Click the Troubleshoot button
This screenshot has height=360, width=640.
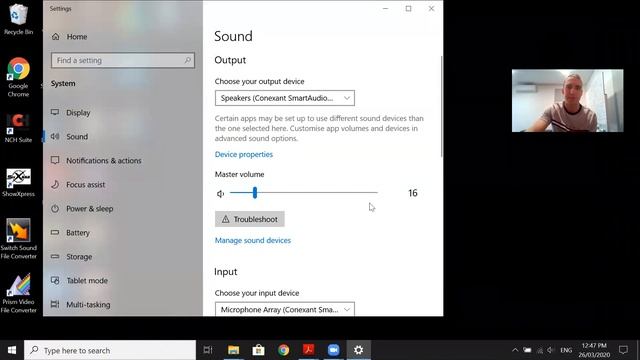[x=250, y=219]
